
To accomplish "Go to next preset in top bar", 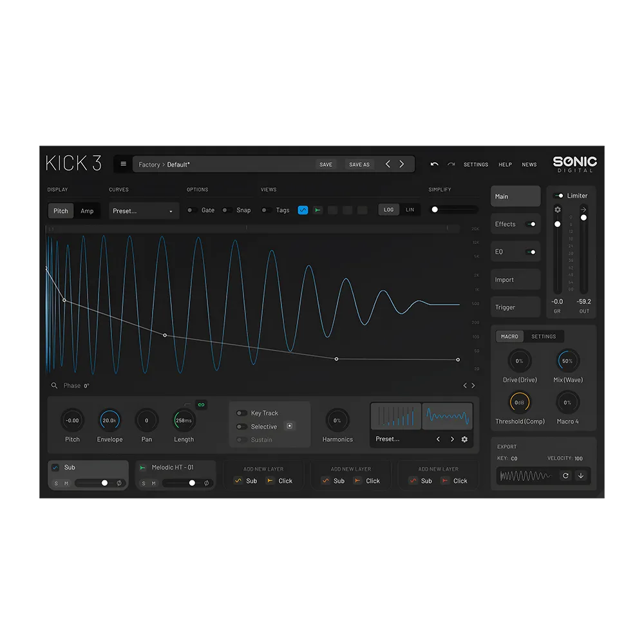I will click(402, 164).
